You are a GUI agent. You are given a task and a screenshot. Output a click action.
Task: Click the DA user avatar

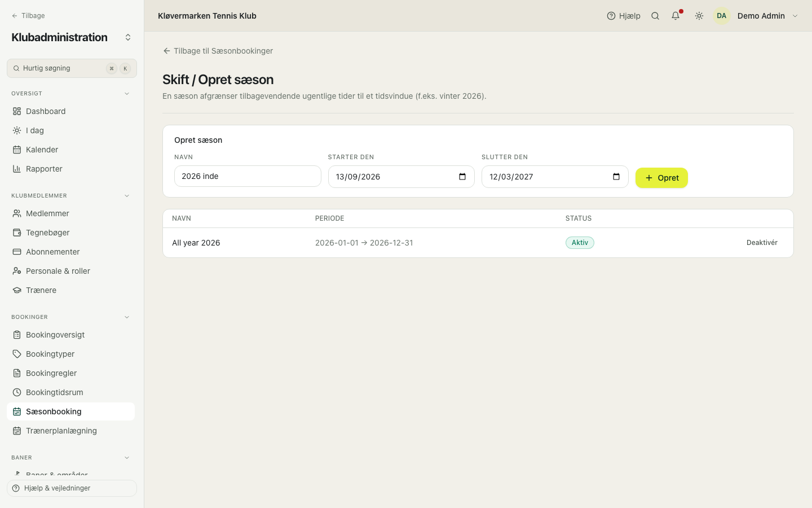pos(722,16)
